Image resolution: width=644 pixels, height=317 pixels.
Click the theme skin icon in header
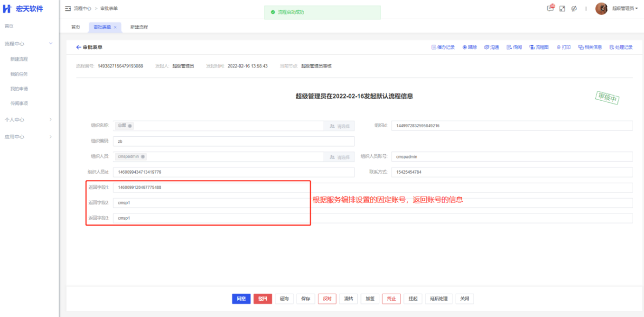click(575, 8)
